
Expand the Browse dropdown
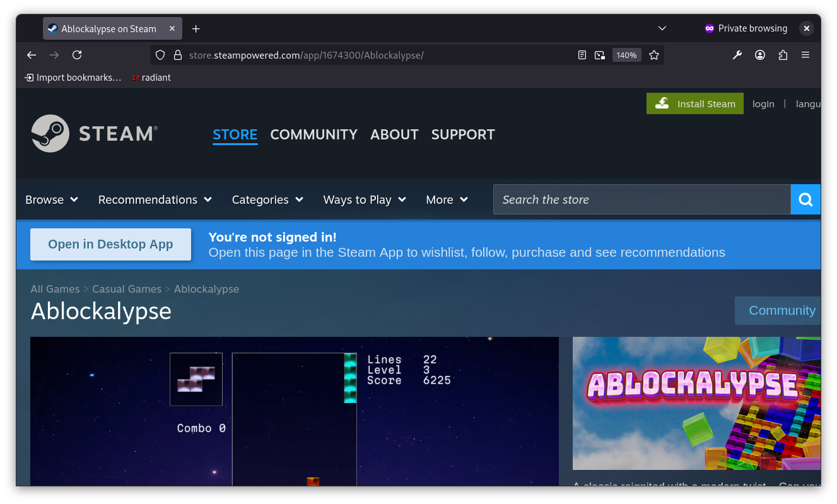pos(52,199)
